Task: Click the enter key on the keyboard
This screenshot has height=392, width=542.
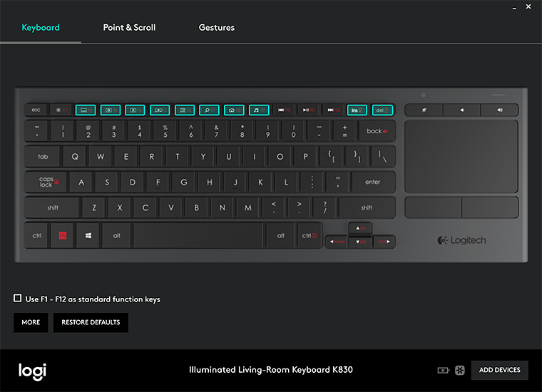Action: pyautogui.click(x=372, y=182)
